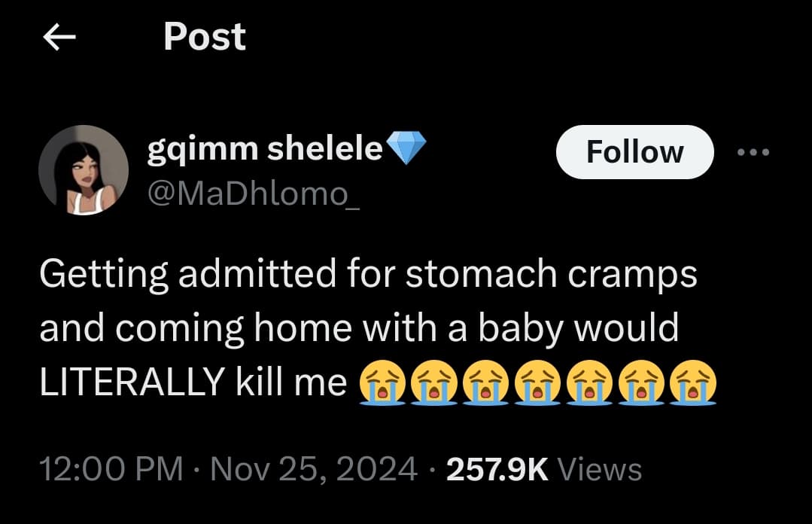Open the gqimm shelele profile picture

pyautogui.click(x=83, y=169)
